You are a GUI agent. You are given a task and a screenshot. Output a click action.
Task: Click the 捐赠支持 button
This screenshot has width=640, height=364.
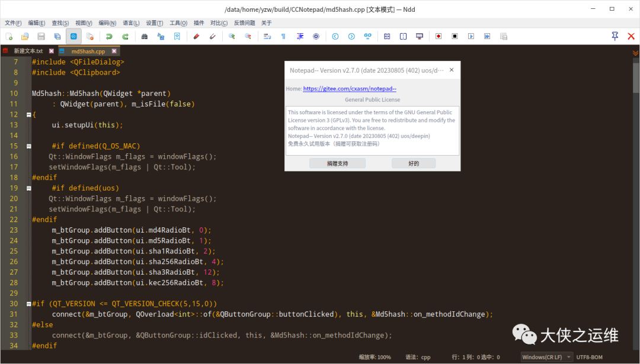coord(338,163)
